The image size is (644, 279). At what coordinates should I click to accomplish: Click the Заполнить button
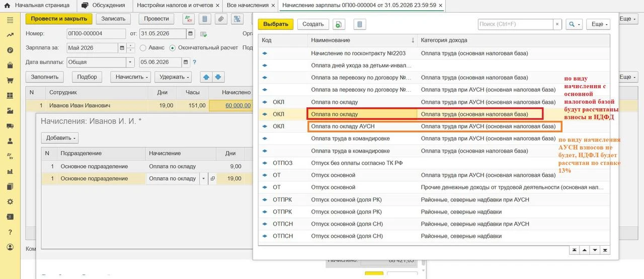(x=46, y=77)
